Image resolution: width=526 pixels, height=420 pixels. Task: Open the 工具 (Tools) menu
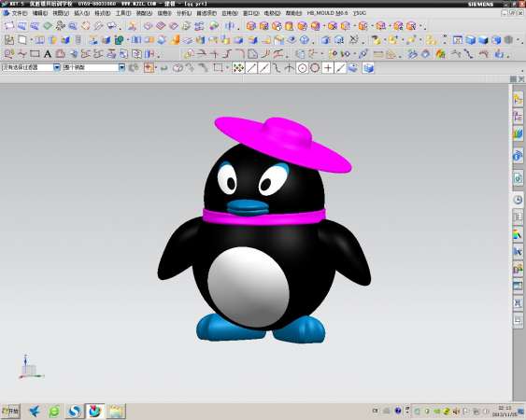[123, 13]
